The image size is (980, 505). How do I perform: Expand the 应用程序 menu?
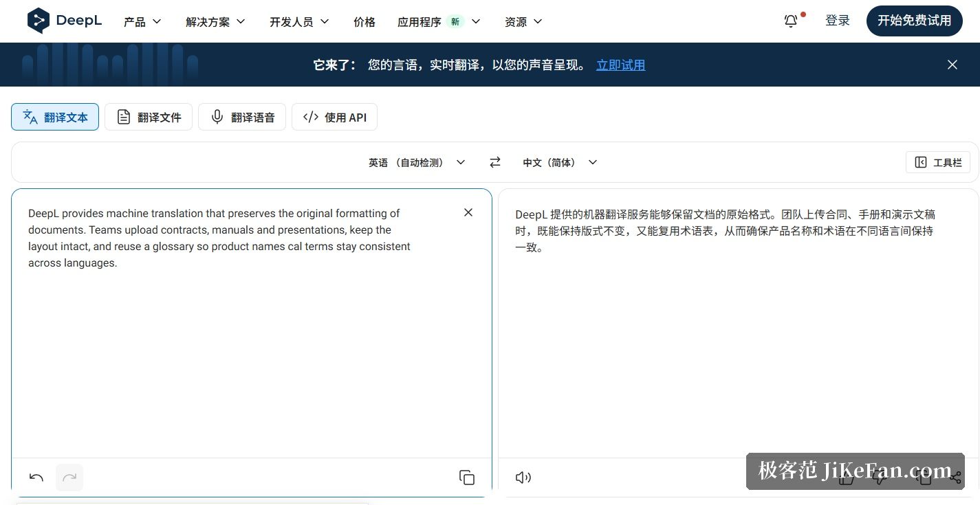(439, 22)
